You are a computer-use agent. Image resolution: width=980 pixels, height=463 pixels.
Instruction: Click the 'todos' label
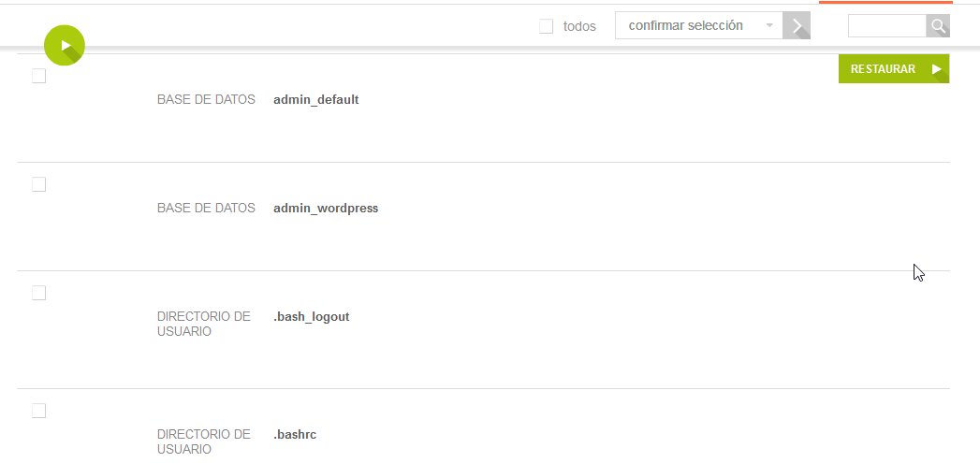tap(579, 27)
